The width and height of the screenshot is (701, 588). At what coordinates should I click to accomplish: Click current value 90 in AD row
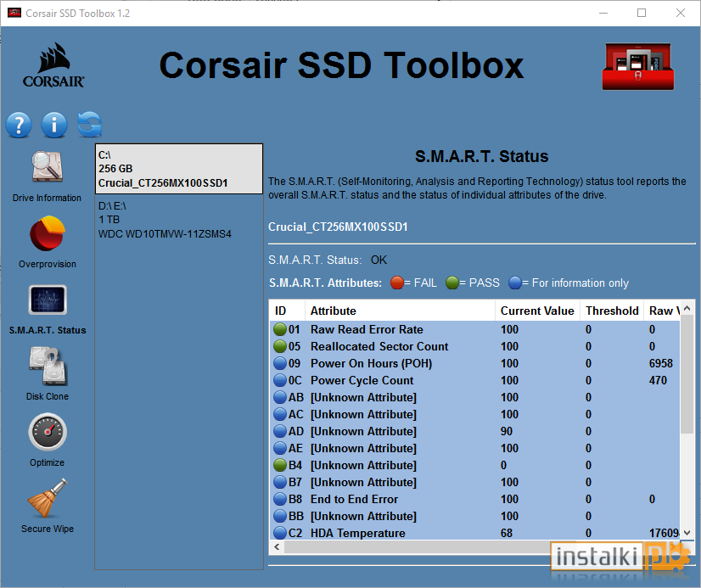(507, 431)
